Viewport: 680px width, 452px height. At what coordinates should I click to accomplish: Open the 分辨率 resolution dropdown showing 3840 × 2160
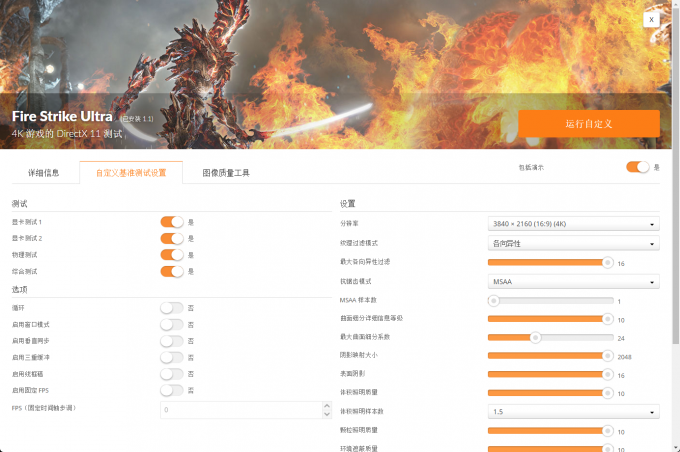point(573,224)
